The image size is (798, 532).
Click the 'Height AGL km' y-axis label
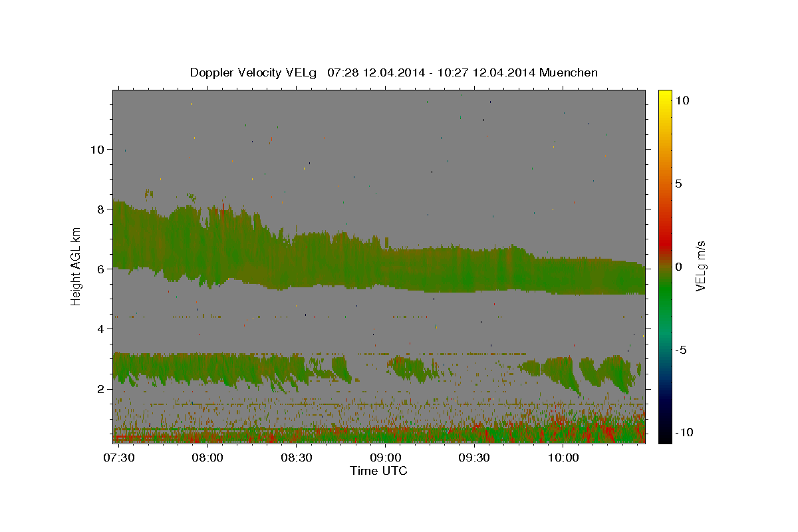click(x=76, y=266)
